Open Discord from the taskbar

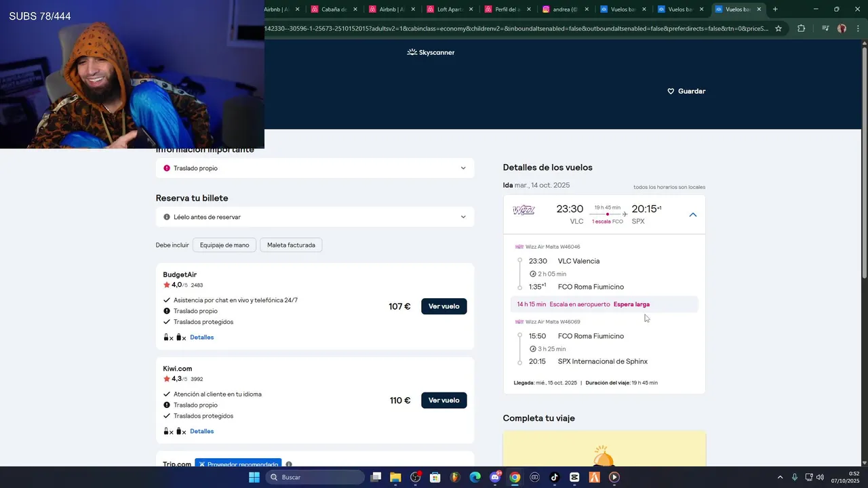(x=495, y=477)
